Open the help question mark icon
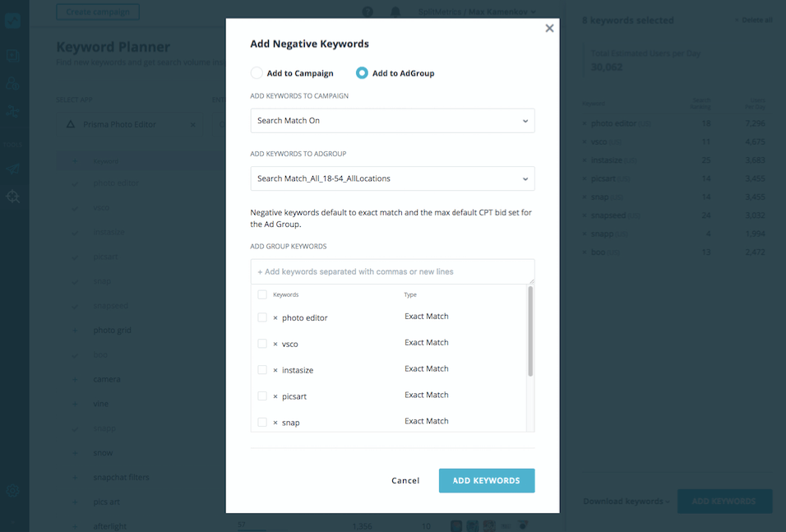The image size is (786, 532). 368,10
